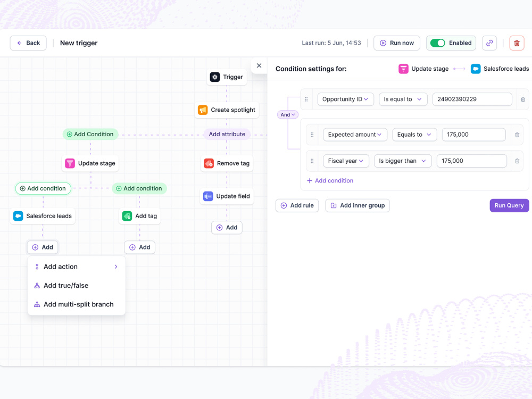Click the Back arrow icon
Viewport: 532px width, 399px height.
click(x=19, y=43)
